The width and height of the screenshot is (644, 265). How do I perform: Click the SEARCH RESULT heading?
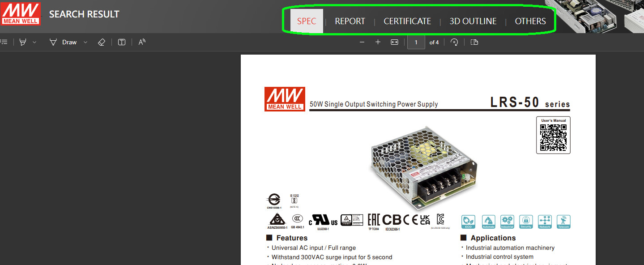point(84,14)
